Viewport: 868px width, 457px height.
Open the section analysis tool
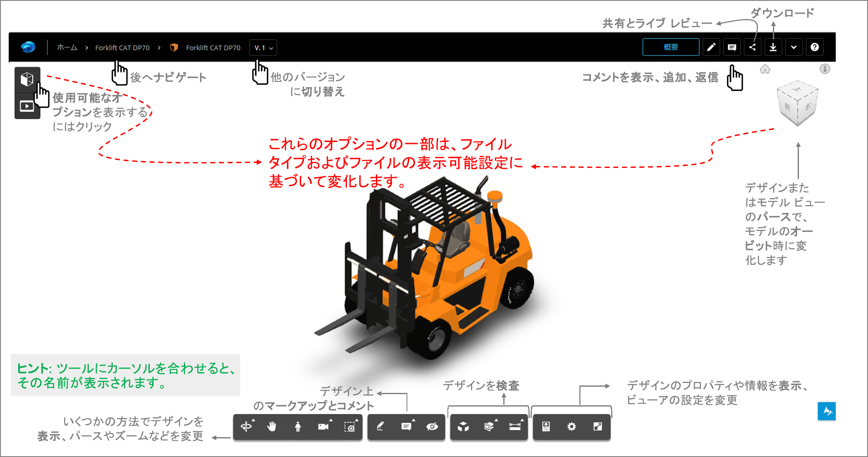point(489,426)
